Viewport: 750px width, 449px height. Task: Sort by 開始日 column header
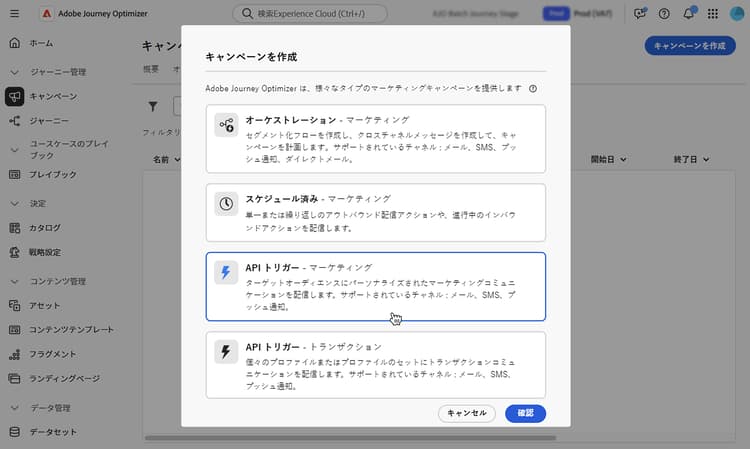[x=608, y=159]
